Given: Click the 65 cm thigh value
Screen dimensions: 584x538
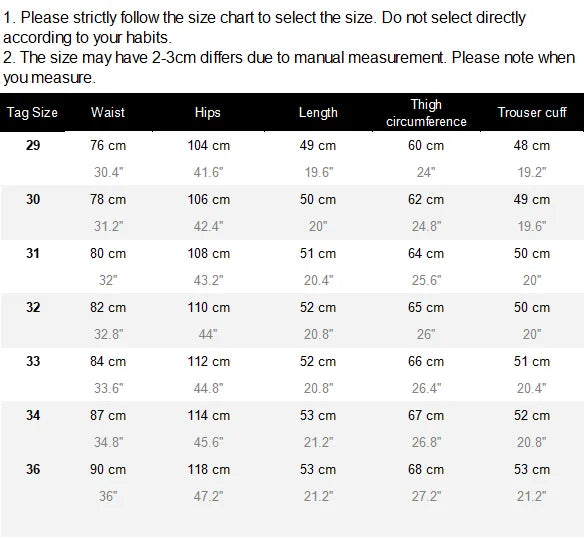Looking at the screenshot, I should [426, 307].
